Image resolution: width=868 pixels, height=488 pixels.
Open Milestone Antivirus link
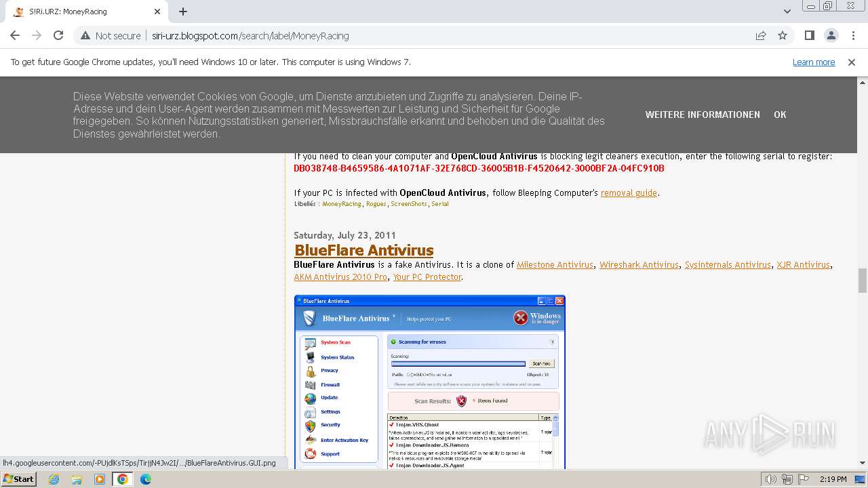pyautogui.click(x=555, y=265)
